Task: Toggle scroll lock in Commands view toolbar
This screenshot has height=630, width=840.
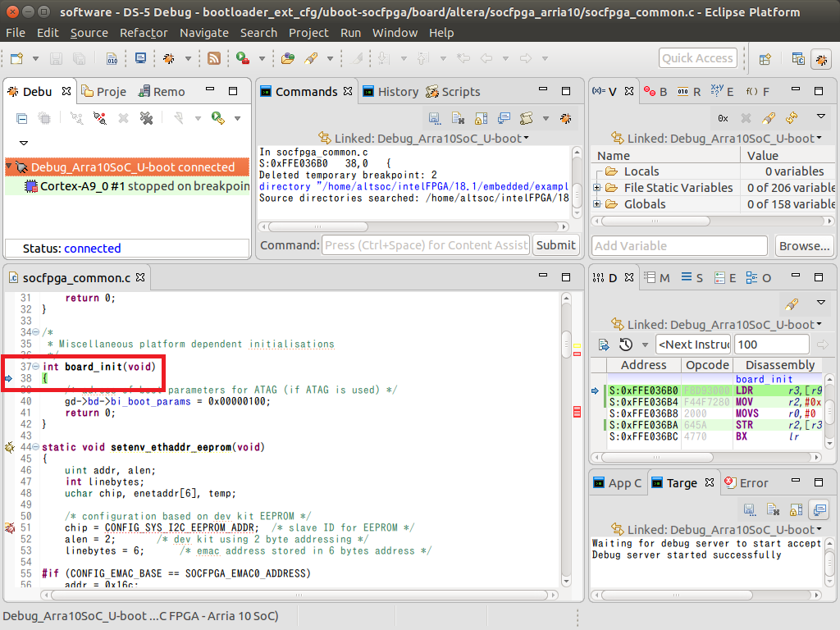Action: (x=481, y=118)
